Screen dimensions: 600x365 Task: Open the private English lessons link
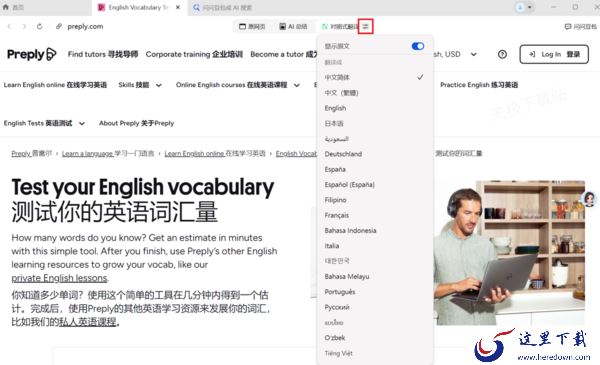pos(59,278)
